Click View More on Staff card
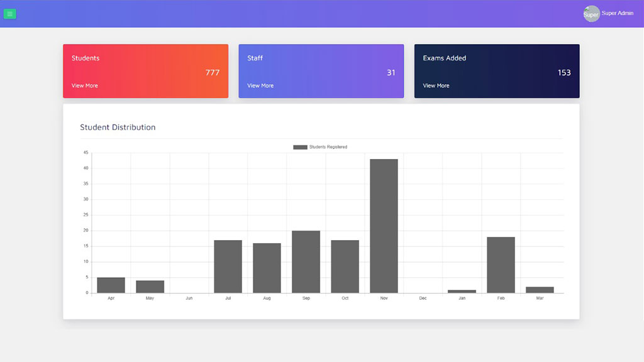The width and height of the screenshot is (644, 362). coord(260,85)
